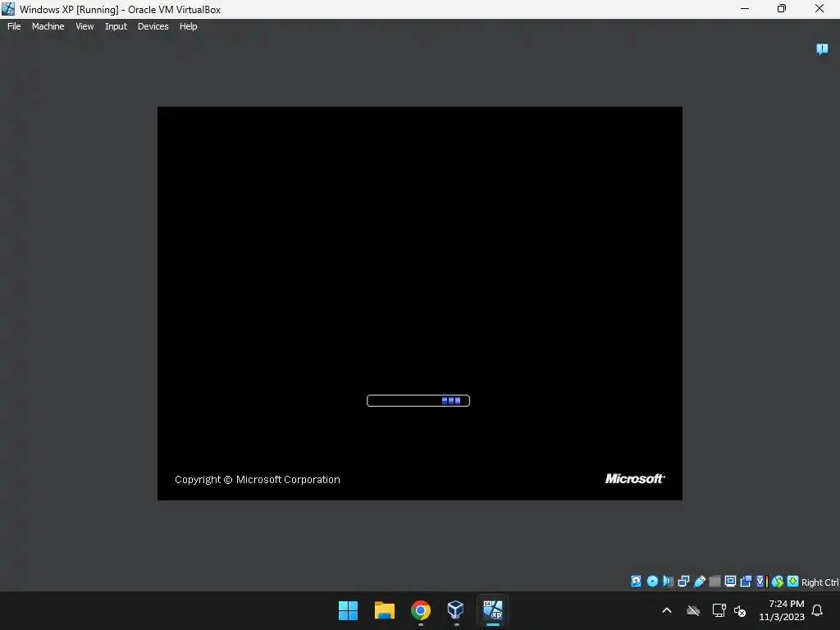Viewport: 840px width, 630px height.
Task: Click the Right Ctrl host key label
Action: click(x=819, y=582)
